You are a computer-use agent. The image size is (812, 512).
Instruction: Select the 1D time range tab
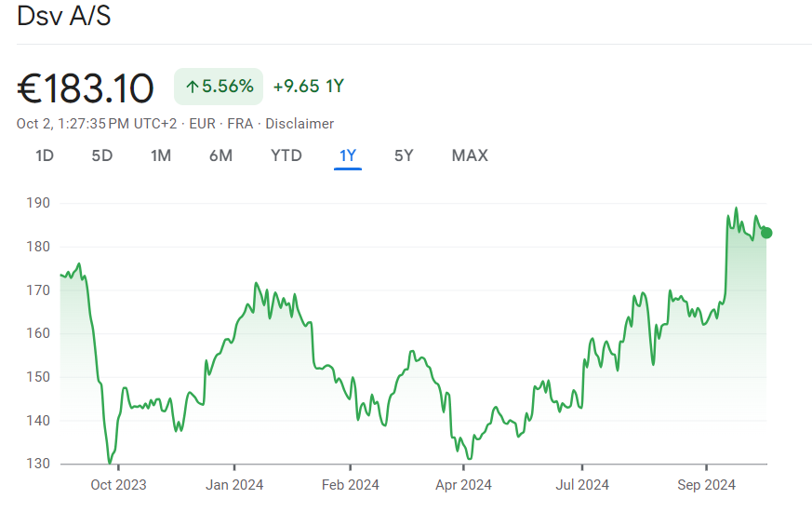[45, 155]
